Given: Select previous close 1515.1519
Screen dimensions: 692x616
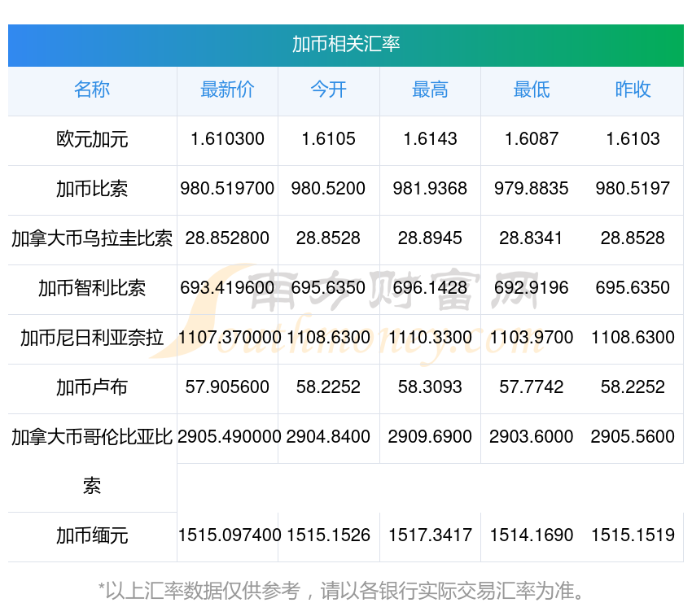Looking at the screenshot, I should pos(633,535).
